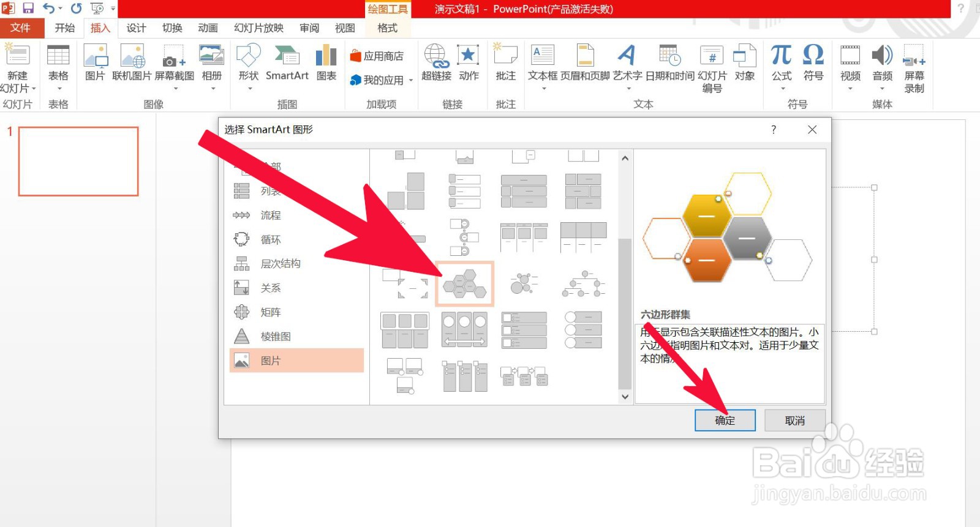
Task: Open the 动画 tab
Action: 208,28
